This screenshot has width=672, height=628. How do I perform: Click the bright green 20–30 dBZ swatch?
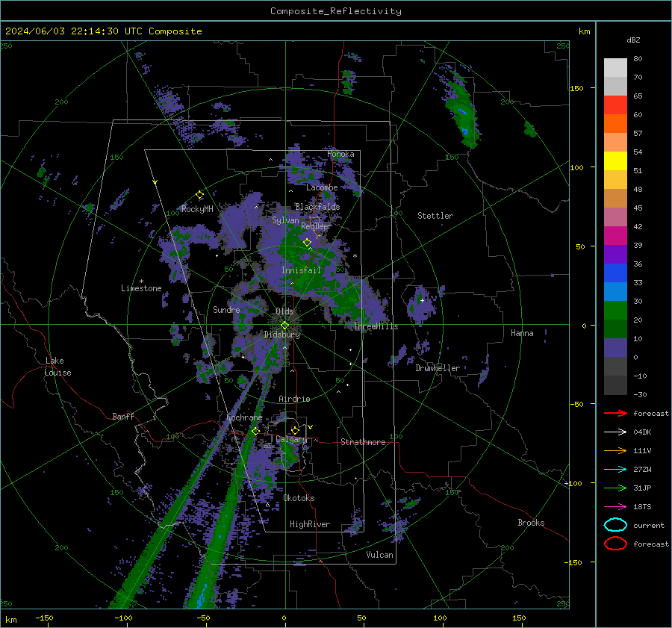tap(615, 311)
